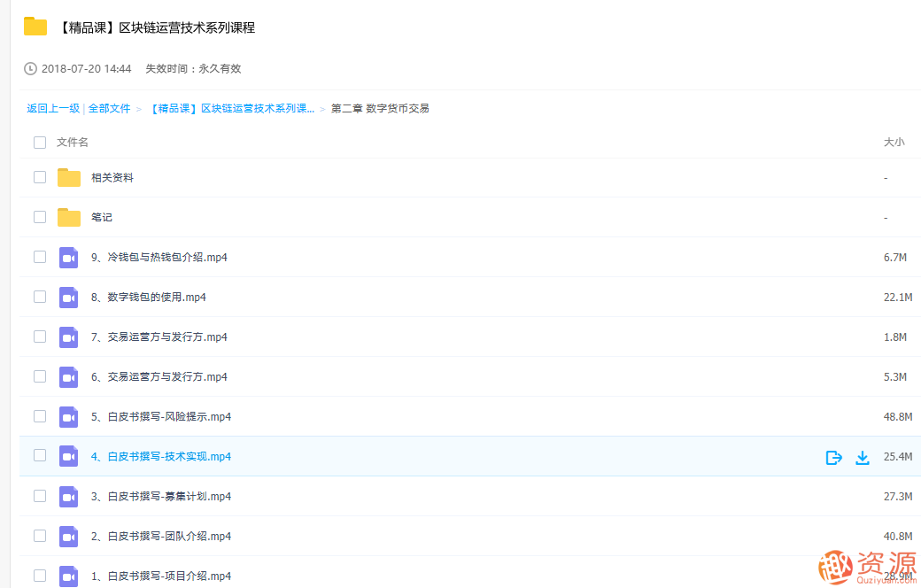
Task: Check the box for 4、白皮书撰写-技术实现.mp4
Action: click(x=40, y=455)
